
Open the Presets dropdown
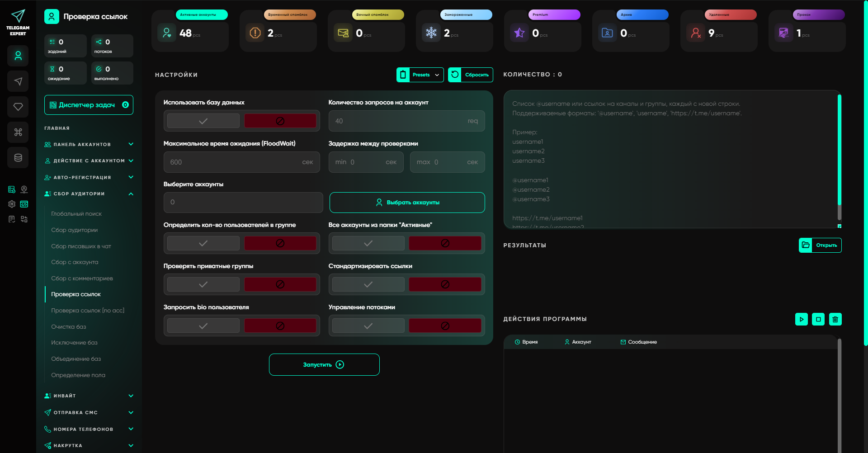coord(420,75)
